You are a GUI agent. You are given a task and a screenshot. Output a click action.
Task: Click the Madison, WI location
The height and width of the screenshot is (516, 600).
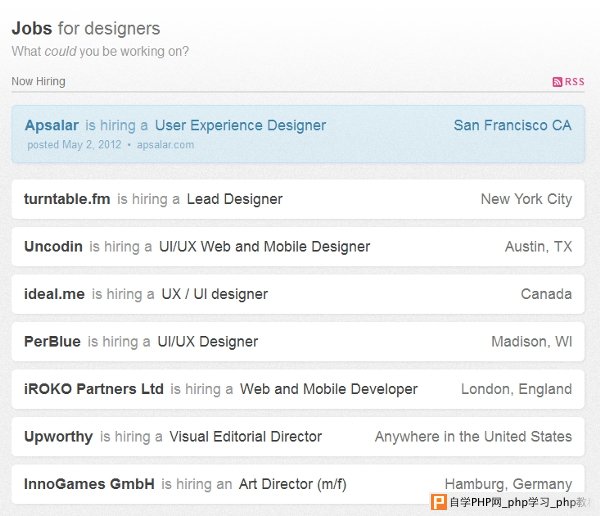click(x=532, y=341)
